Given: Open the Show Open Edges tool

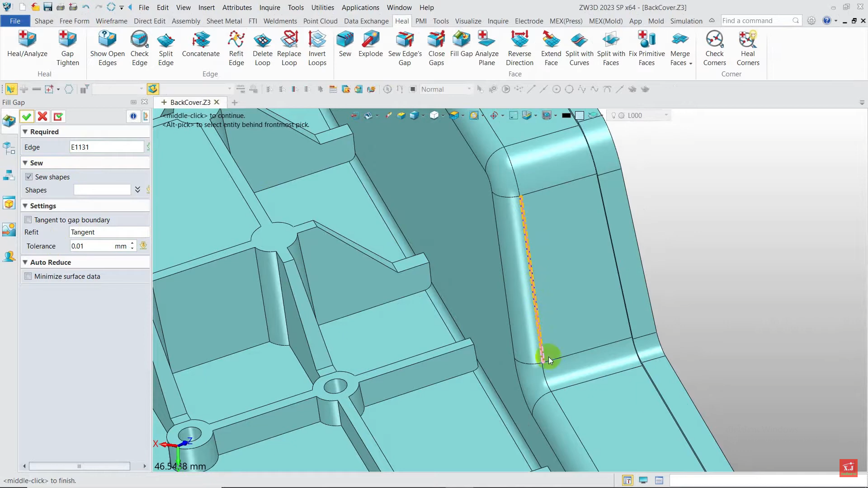Looking at the screenshot, I should pos(107,40).
